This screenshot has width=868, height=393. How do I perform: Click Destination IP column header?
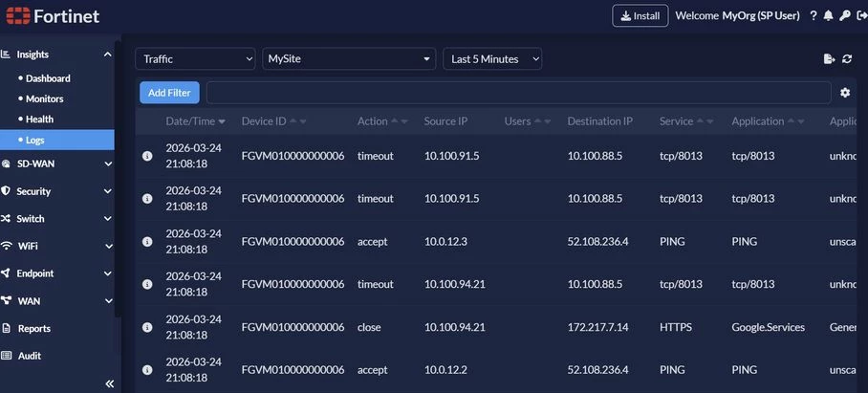tap(599, 121)
